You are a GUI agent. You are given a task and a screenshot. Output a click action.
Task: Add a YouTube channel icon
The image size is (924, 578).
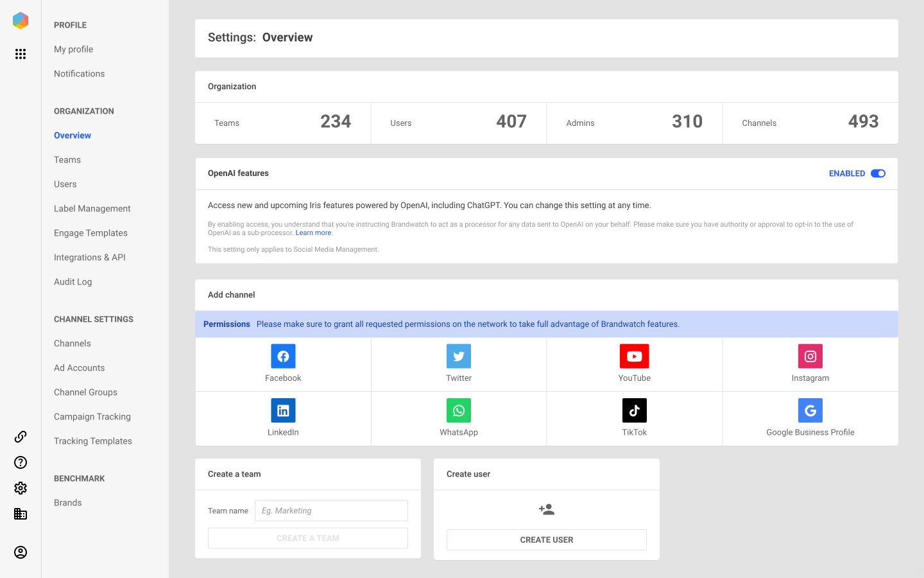click(635, 356)
